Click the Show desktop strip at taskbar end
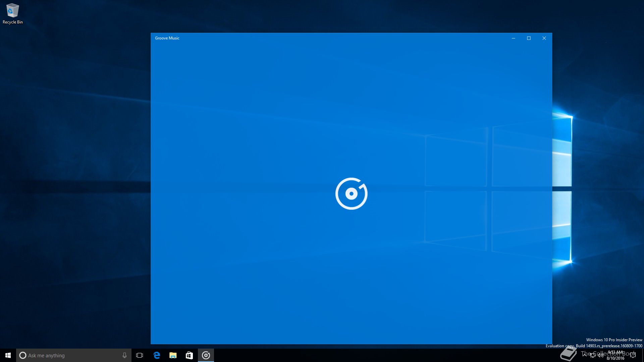This screenshot has width=644, height=362. coord(643,355)
